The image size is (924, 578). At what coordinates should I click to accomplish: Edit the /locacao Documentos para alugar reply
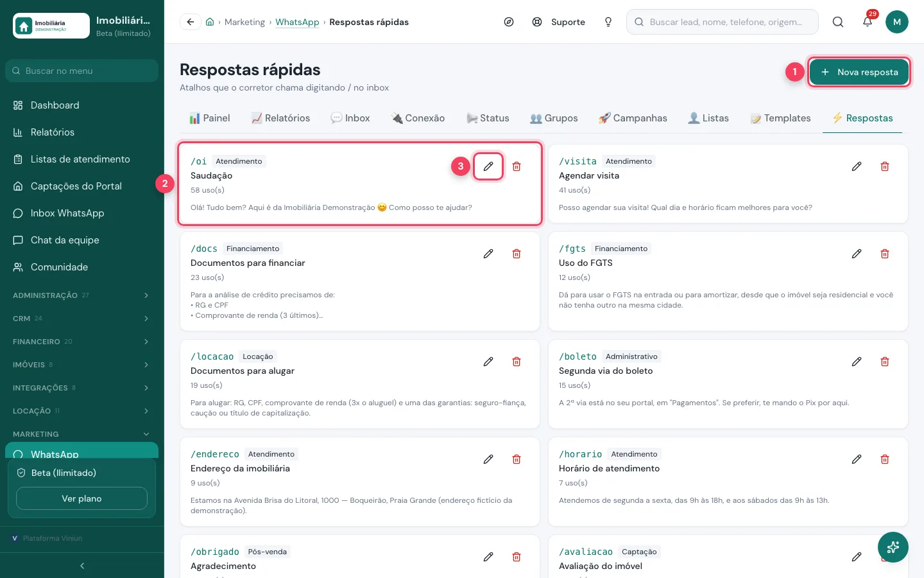pos(488,362)
